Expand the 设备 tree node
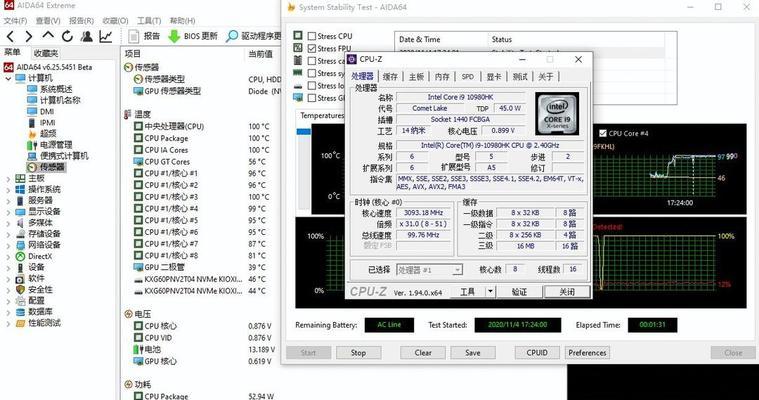The height and width of the screenshot is (400, 759). click(8, 267)
